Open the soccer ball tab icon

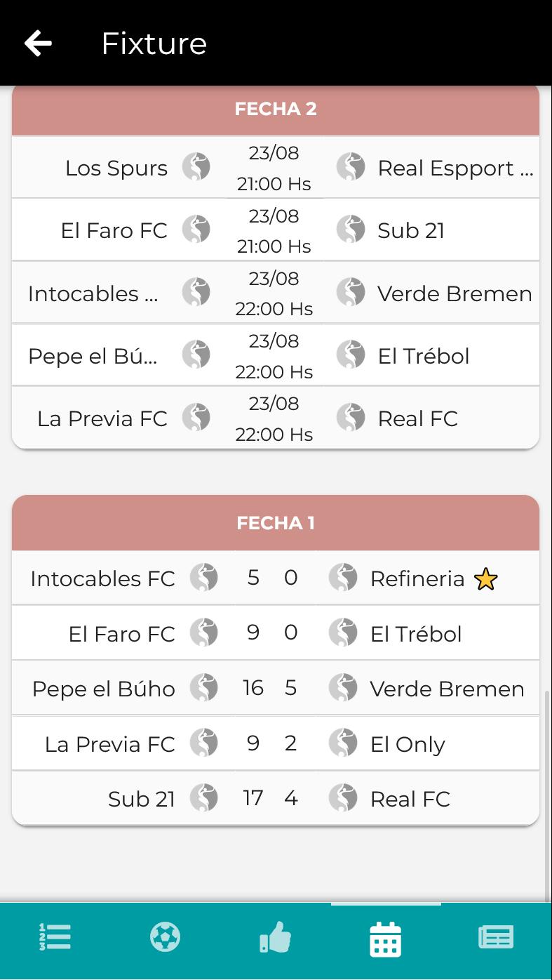(166, 937)
